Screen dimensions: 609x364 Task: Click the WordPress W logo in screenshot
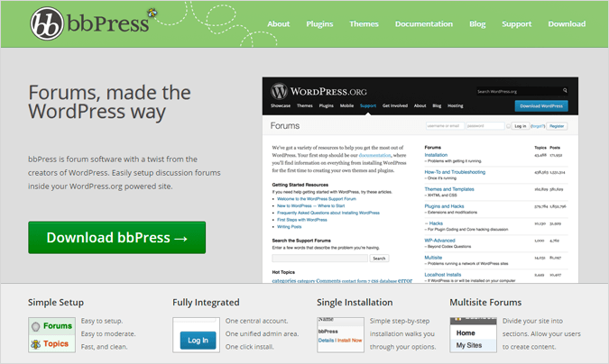tap(279, 91)
